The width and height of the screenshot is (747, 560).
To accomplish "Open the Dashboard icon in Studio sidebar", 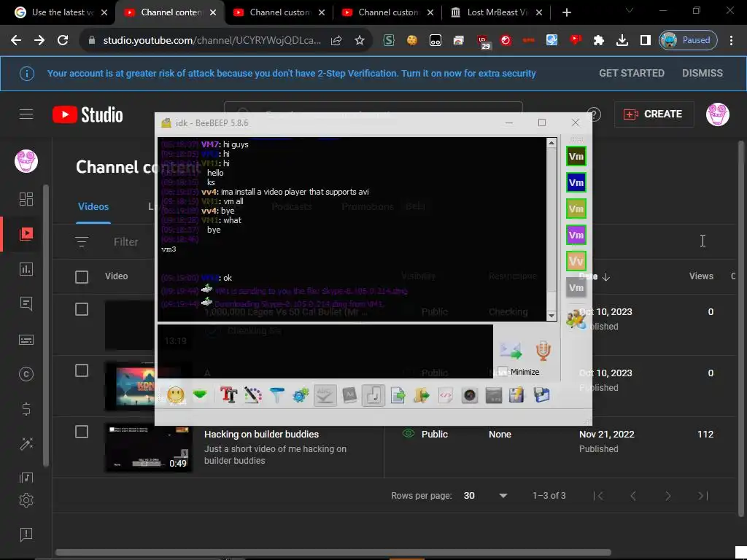I will pyautogui.click(x=26, y=198).
